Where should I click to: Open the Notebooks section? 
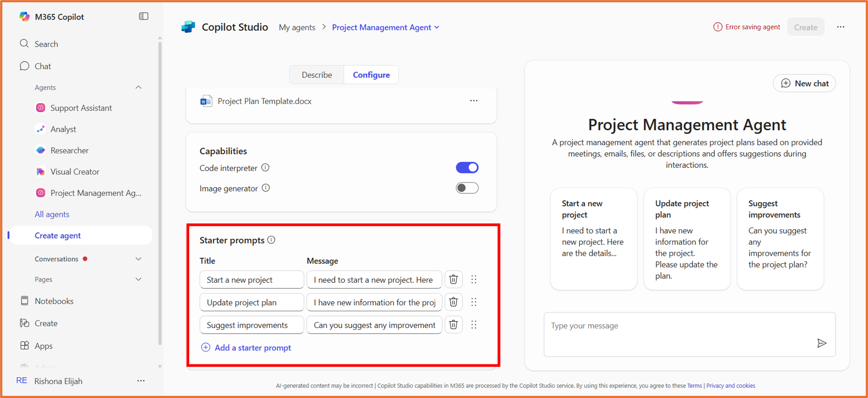[x=54, y=301]
